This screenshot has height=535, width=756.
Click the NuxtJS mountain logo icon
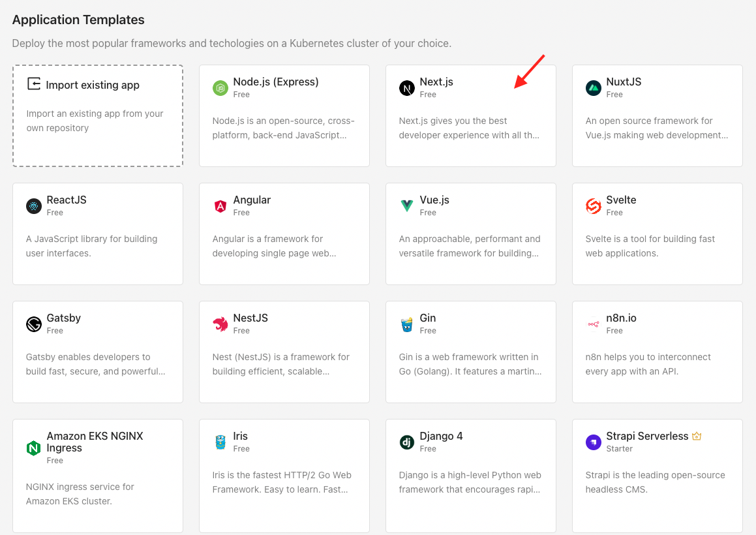[x=594, y=88]
